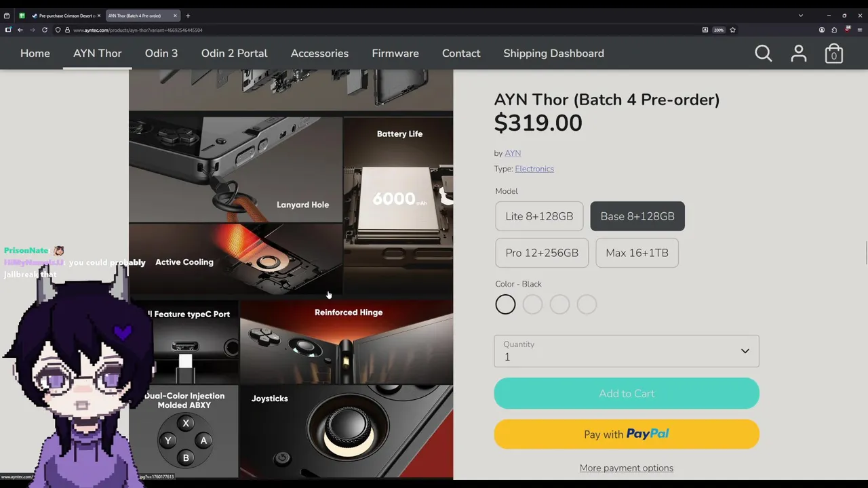Screen dimensions: 868x488
Task: Bookmark this page with the star icon
Action: pos(732,30)
